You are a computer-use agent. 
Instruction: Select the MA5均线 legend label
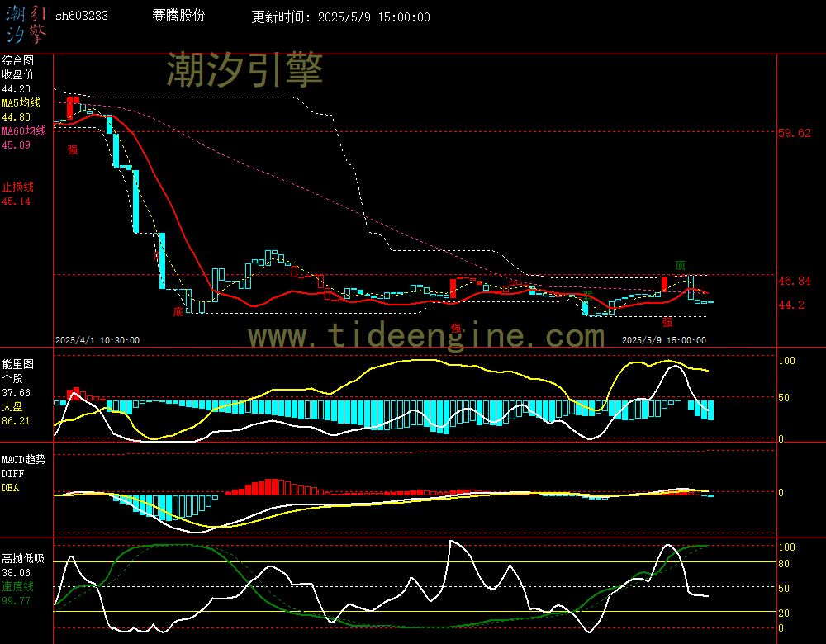(21, 102)
